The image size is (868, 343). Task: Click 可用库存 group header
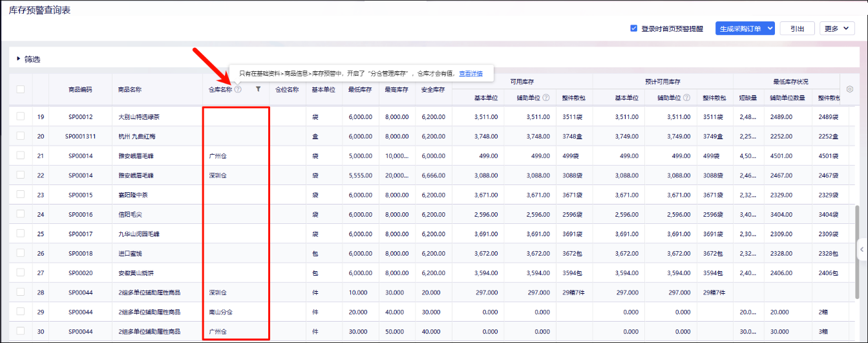[x=522, y=82]
